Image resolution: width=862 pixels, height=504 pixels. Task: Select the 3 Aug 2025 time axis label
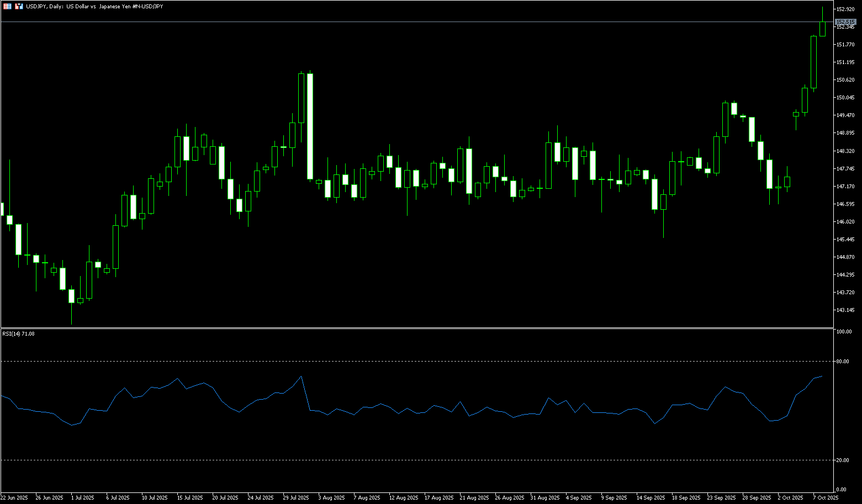point(332,498)
